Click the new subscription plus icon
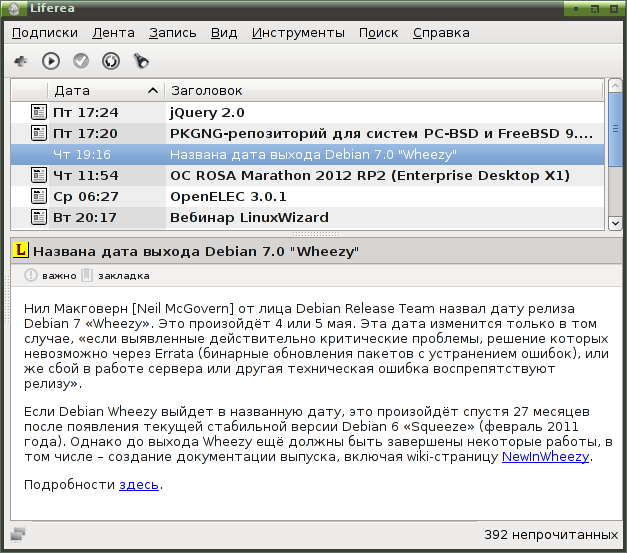This screenshot has width=627, height=553. point(20,61)
